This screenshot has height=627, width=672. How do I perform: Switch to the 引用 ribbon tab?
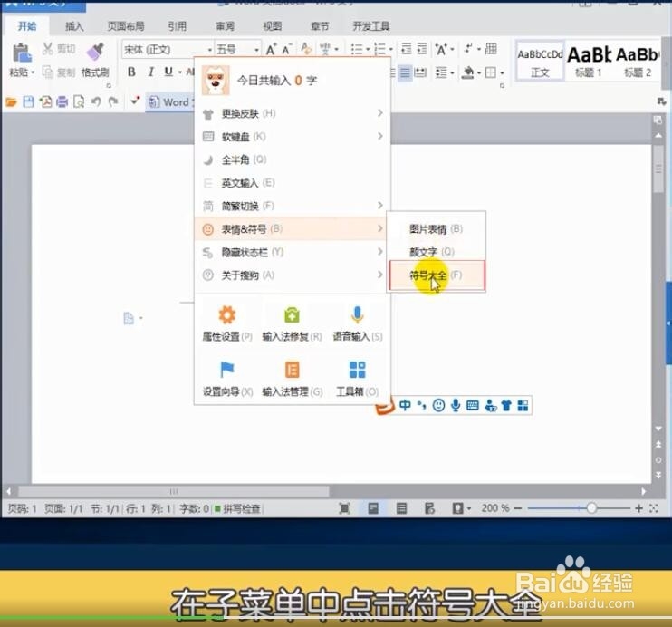[x=177, y=26]
